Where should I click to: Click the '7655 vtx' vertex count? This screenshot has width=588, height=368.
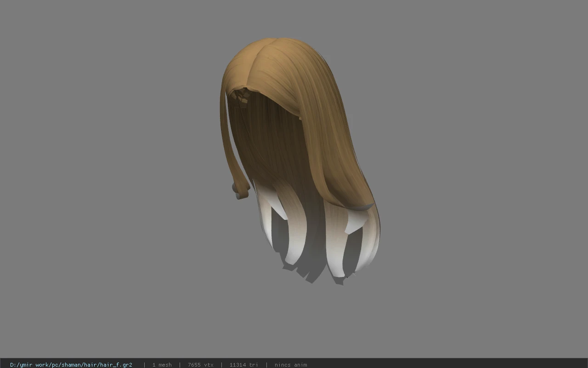coord(201,365)
